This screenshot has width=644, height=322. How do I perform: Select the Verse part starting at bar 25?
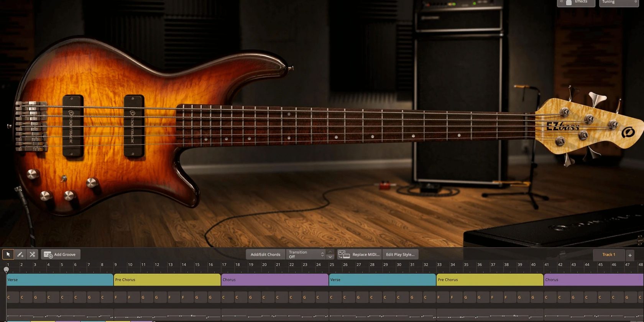(x=382, y=279)
